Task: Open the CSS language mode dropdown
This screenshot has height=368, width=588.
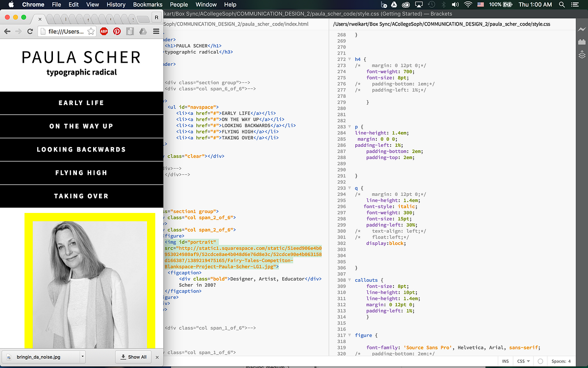Action: [524, 361]
